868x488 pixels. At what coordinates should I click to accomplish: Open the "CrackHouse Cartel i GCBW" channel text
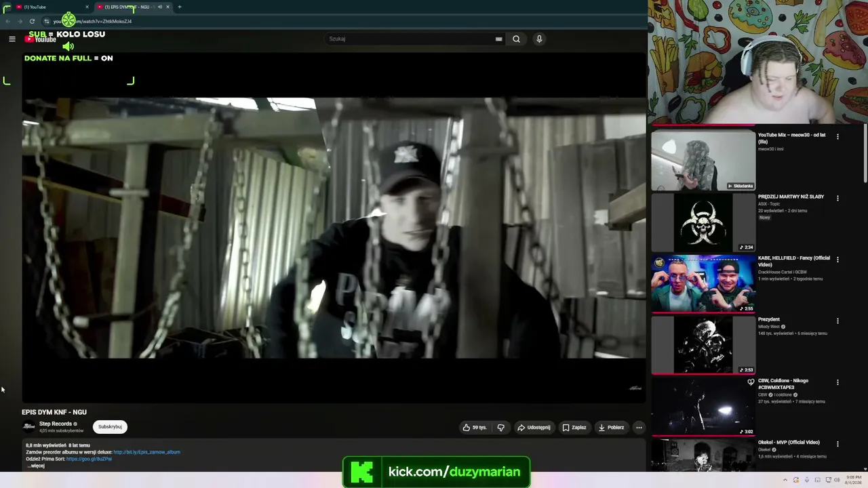783,272
